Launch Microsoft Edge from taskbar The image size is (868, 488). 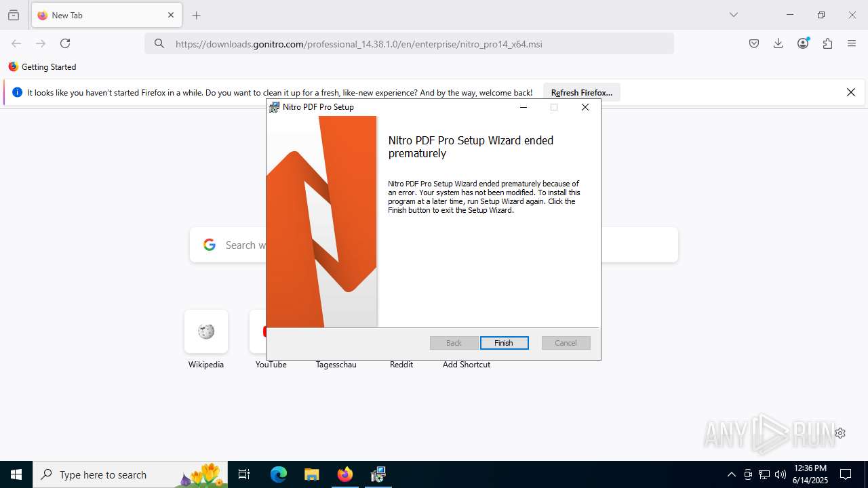pos(279,474)
